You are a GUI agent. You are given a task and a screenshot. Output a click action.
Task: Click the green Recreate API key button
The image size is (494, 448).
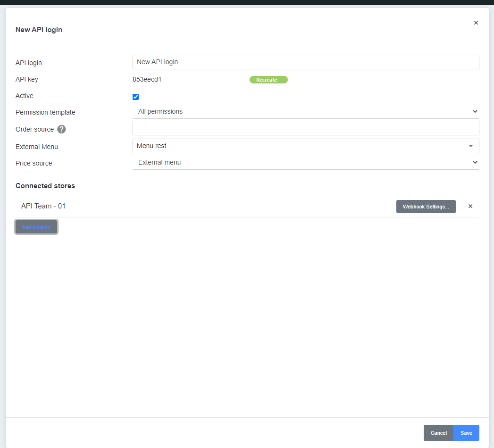coord(268,80)
